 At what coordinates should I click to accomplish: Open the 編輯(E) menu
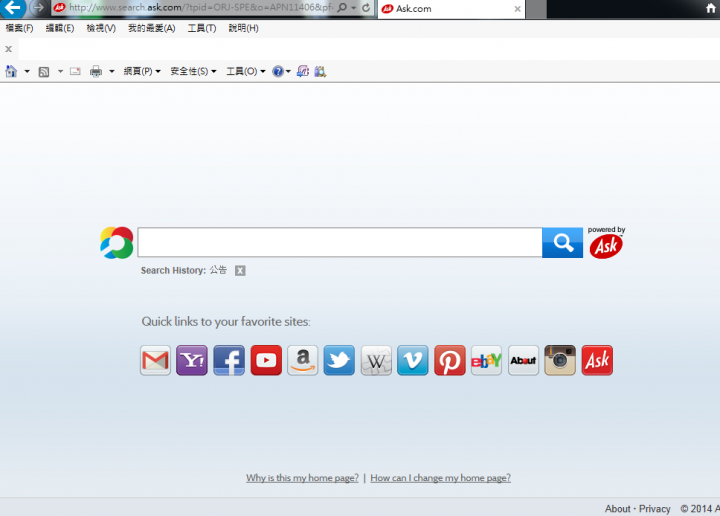tap(60, 28)
